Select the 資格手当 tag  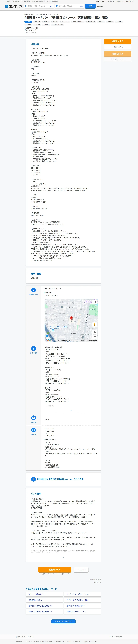(x=54, y=22)
